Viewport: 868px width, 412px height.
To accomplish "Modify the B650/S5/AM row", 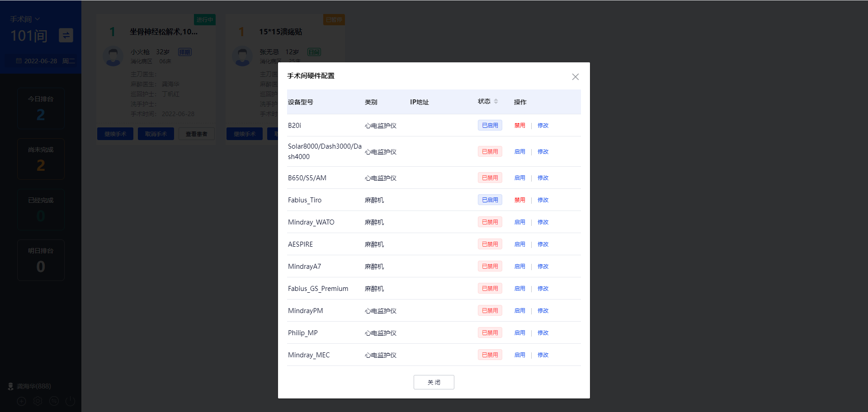I will 542,178.
